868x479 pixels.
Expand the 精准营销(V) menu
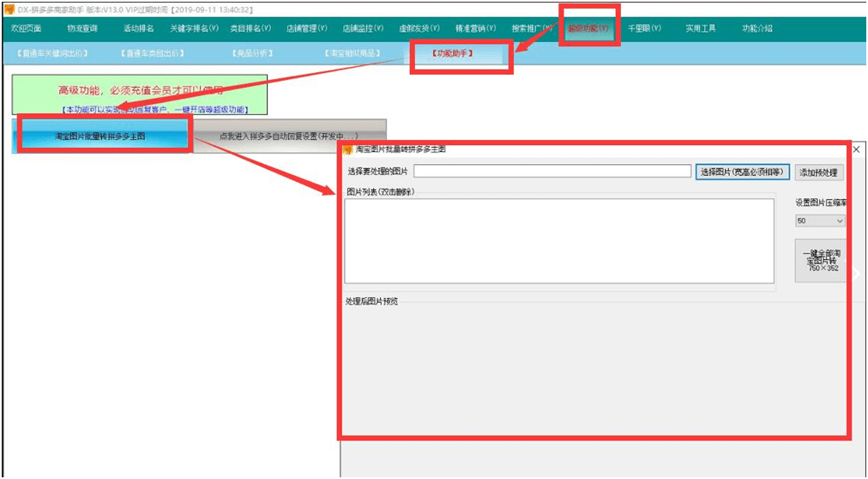(475, 28)
